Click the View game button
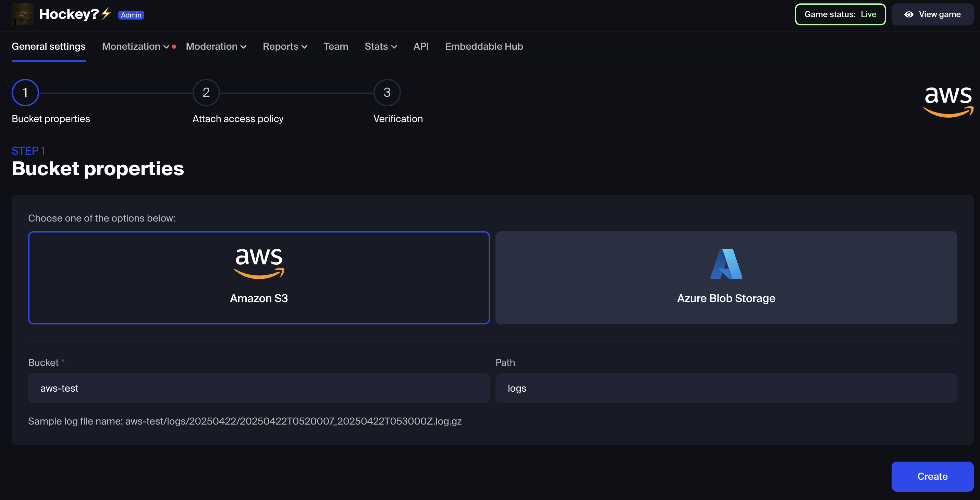 (932, 14)
